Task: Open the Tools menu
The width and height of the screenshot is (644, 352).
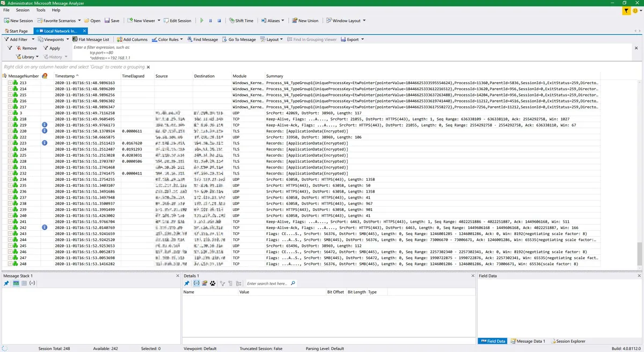Action: pos(41,10)
